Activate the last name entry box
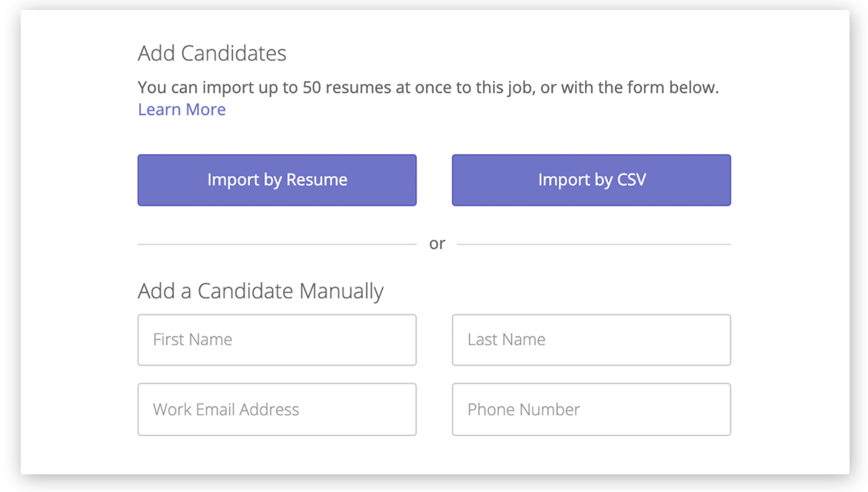The image size is (868, 492). 590,340
